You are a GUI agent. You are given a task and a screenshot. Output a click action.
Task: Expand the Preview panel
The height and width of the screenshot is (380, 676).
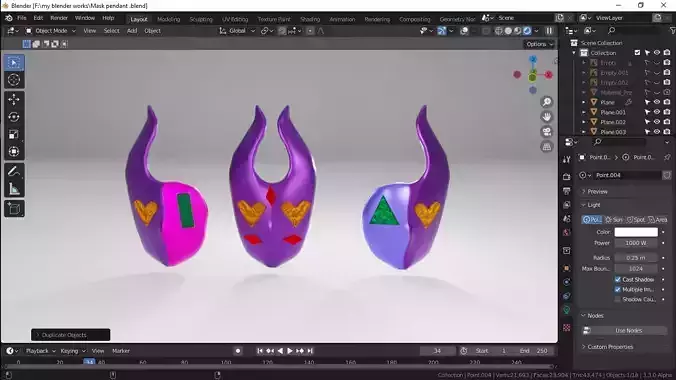pyautogui.click(x=597, y=192)
